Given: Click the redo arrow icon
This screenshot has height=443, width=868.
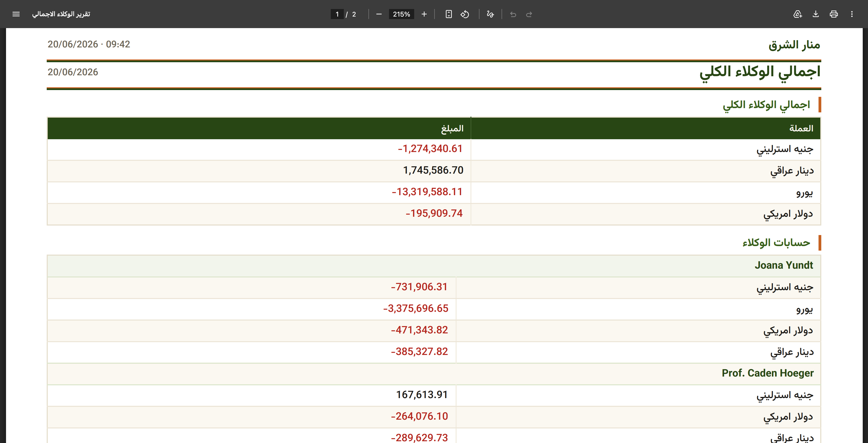Looking at the screenshot, I should click(529, 14).
